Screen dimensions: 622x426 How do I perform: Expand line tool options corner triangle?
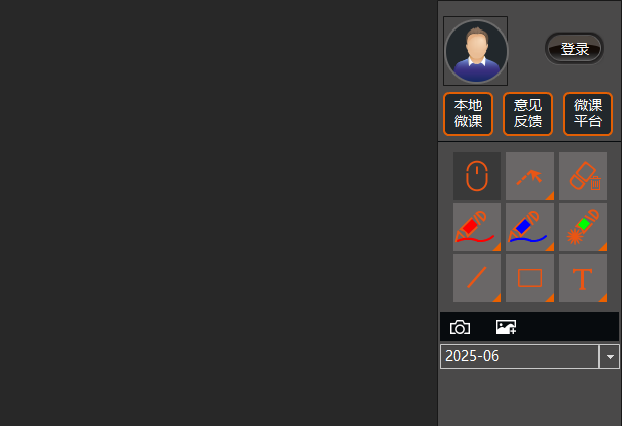(x=497, y=297)
